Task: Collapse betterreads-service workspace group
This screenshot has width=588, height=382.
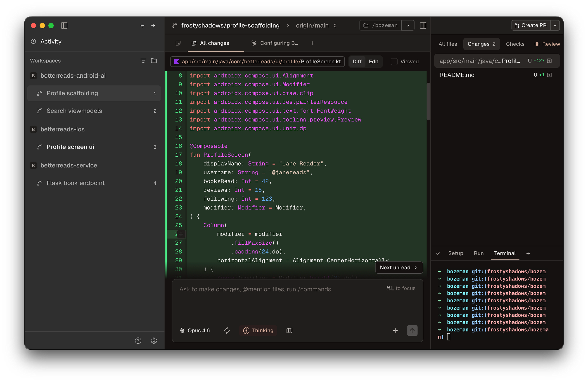Action: [69, 165]
